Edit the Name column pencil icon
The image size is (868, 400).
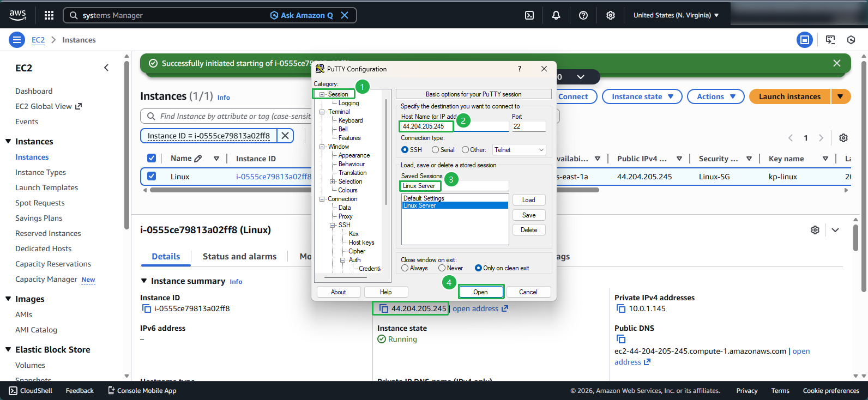tap(198, 159)
